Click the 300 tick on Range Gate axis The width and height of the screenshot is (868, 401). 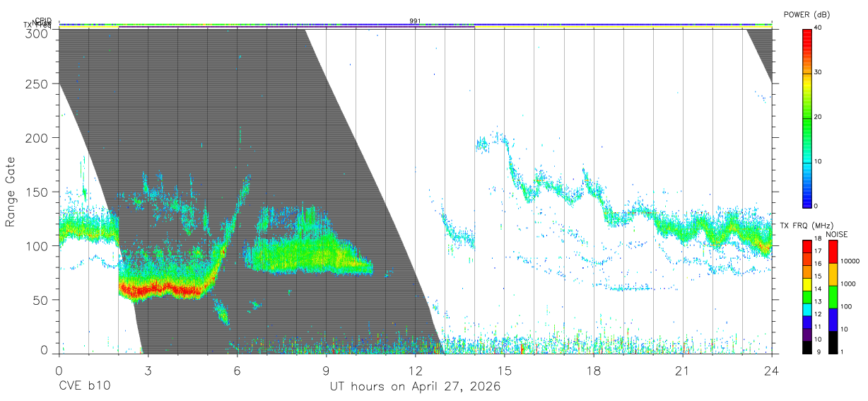[37, 33]
